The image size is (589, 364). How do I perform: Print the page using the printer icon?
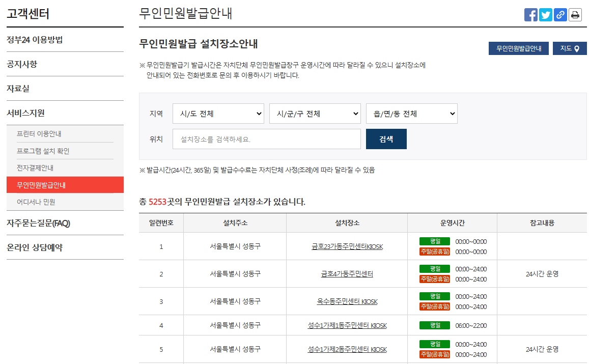click(x=575, y=15)
